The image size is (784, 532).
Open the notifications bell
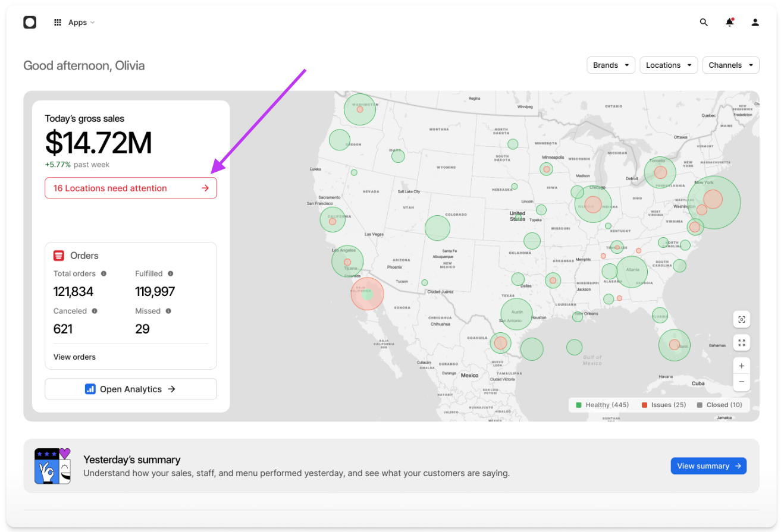[x=729, y=23]
